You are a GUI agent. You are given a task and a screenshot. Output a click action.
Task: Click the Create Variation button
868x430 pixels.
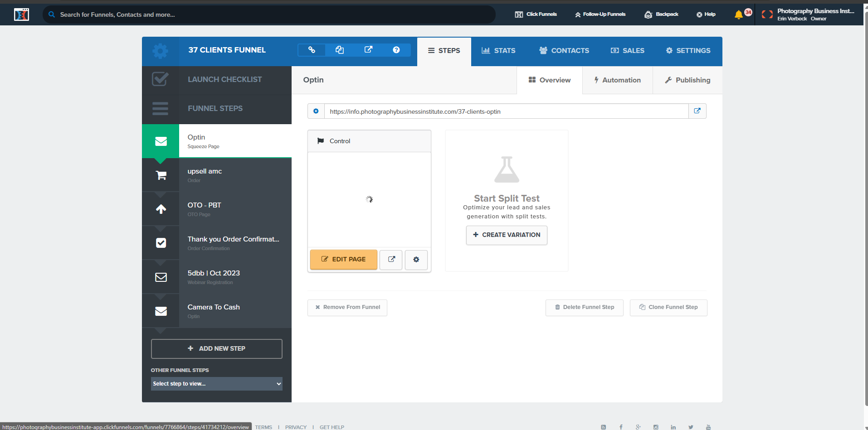tap(507, 235)
